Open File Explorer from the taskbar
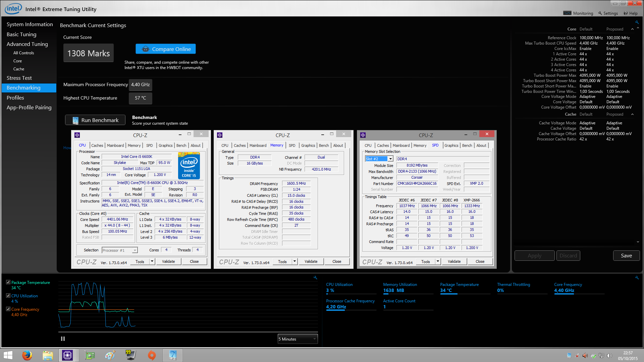The image size is (644, 362). pyautogui.click(x=48, y=355)
